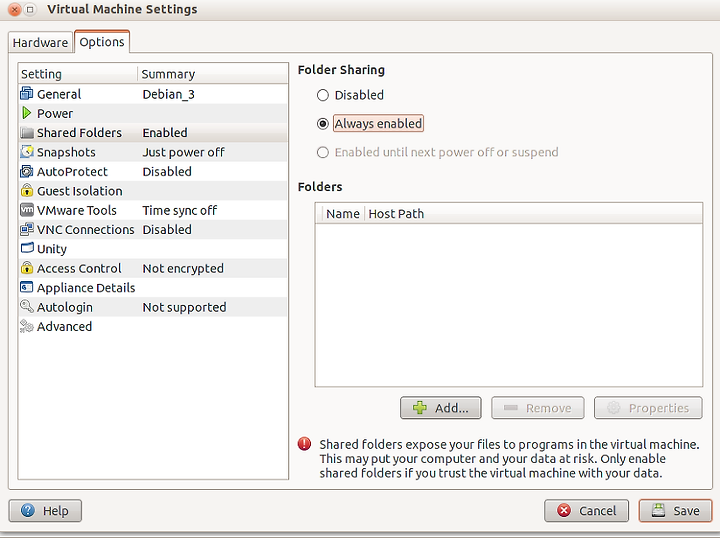Select Enabled until next power off radio
The width and height of the screenshot is (720, 538).
click(x=323, y=152)
